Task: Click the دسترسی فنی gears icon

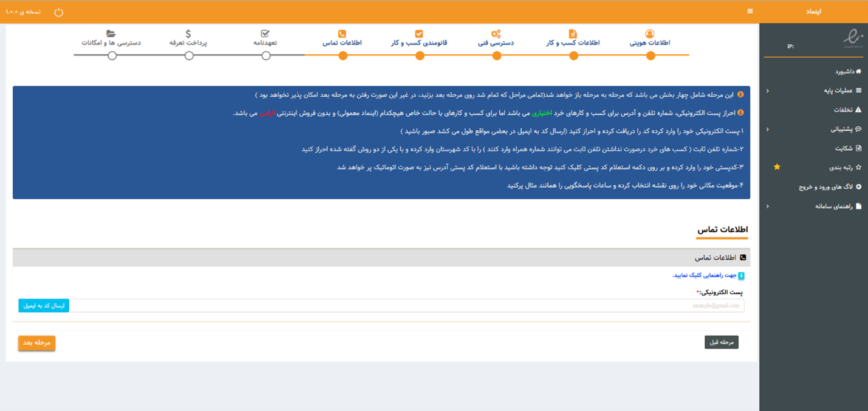Action: click(x=496, y=33)
